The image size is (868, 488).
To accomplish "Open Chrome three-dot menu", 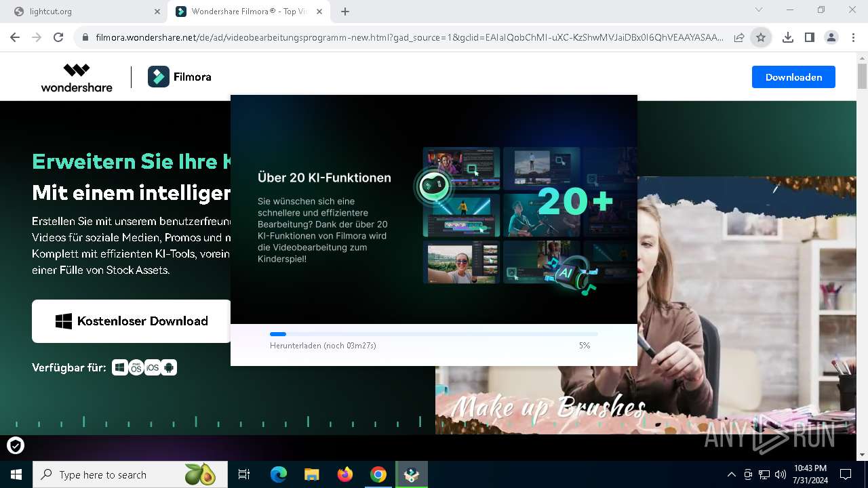I will coord(853,38).
